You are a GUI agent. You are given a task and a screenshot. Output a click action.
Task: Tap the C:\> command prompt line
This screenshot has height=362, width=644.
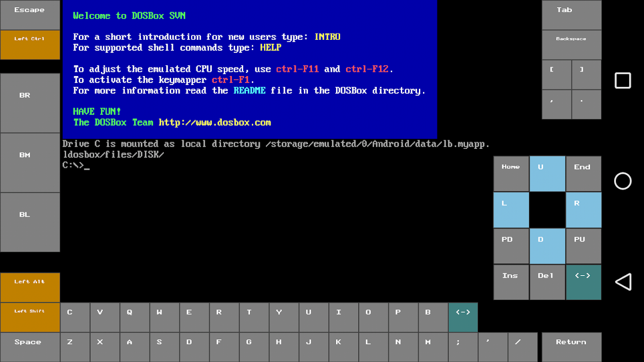point(76,165)
